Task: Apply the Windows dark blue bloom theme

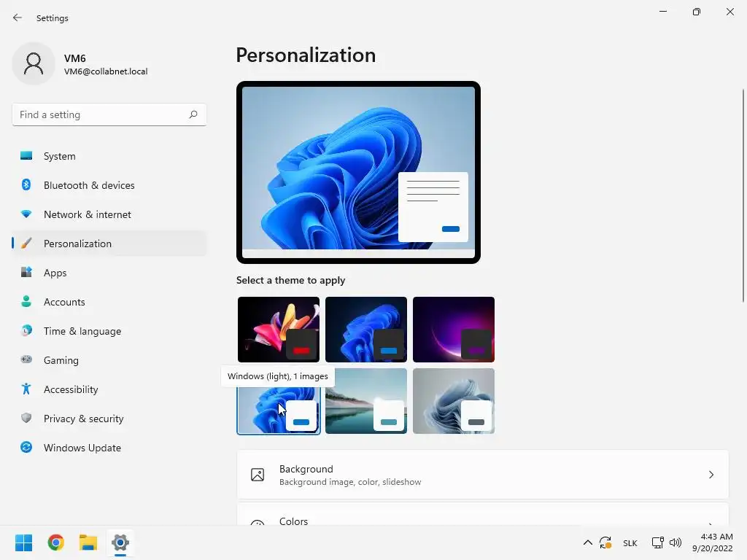Action: [x=366, y=330]
